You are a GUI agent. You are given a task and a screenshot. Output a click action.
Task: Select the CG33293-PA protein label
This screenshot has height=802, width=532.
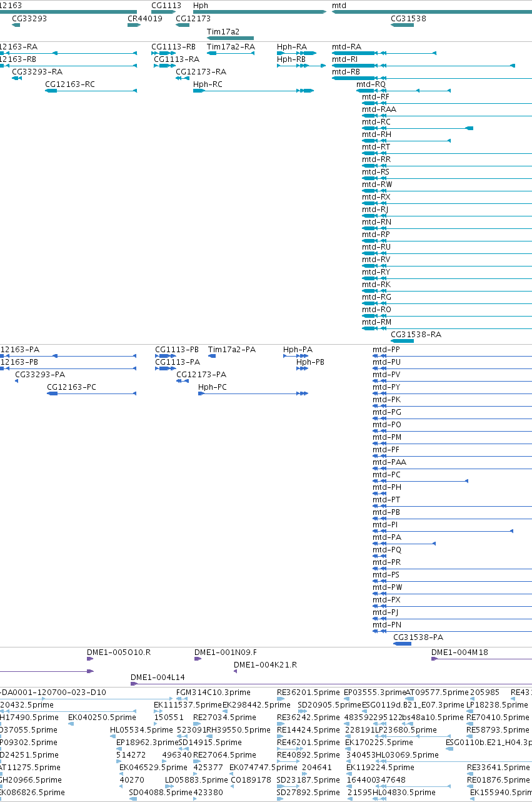click(x=40, y=375)
